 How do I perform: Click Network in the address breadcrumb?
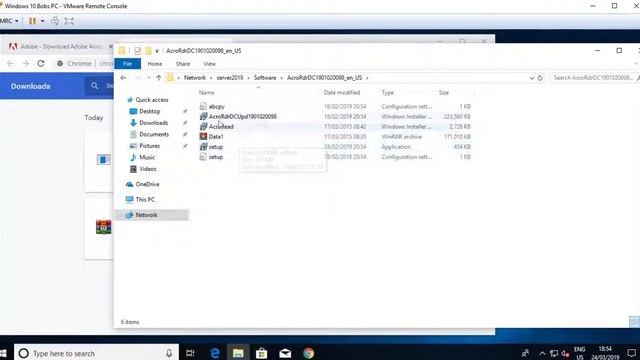click(195, 78)
